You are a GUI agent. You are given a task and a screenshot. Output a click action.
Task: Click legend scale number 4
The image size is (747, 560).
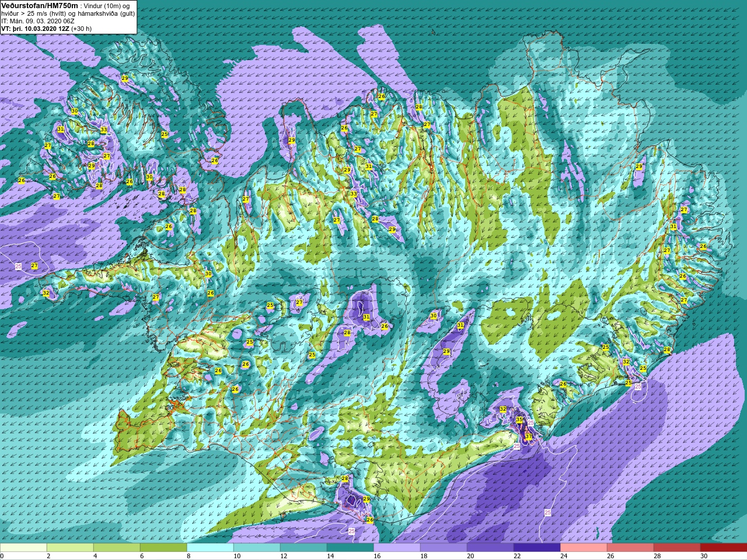[x=95, y=556]
